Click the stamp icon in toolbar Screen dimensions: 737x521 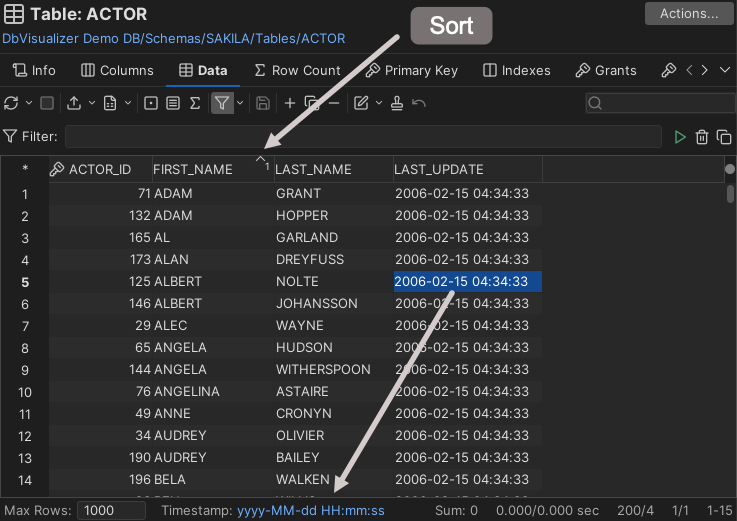tap(397, 103)
